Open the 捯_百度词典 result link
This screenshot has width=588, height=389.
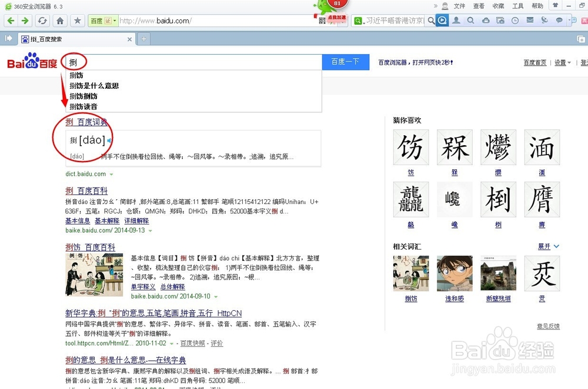pyautogui.click(x=86, y=122)
